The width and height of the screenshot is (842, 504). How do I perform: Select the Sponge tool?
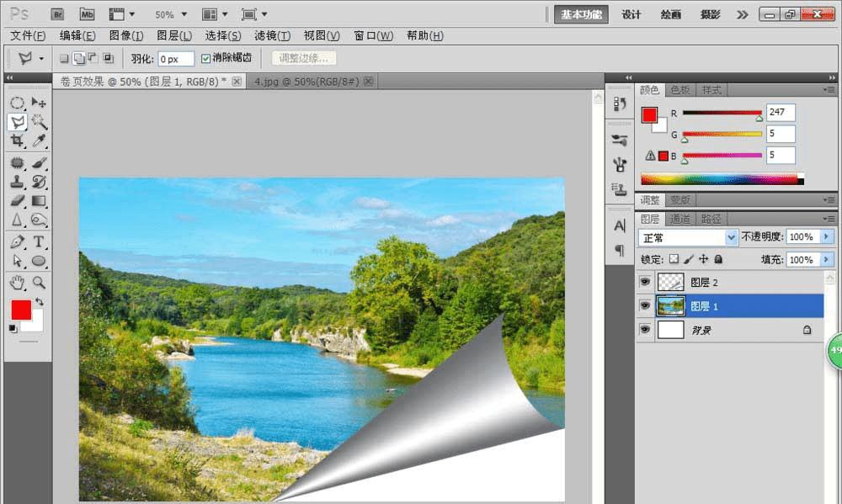(39, 220)
